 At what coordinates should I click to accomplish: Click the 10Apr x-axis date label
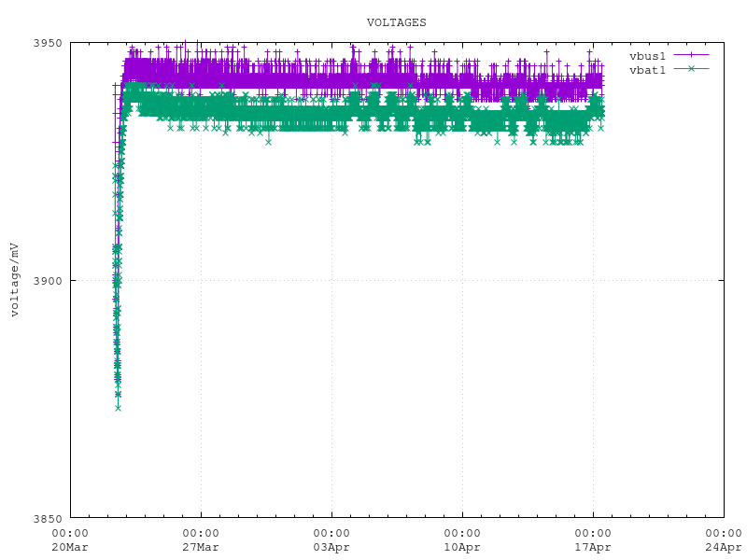pos(462,547)
